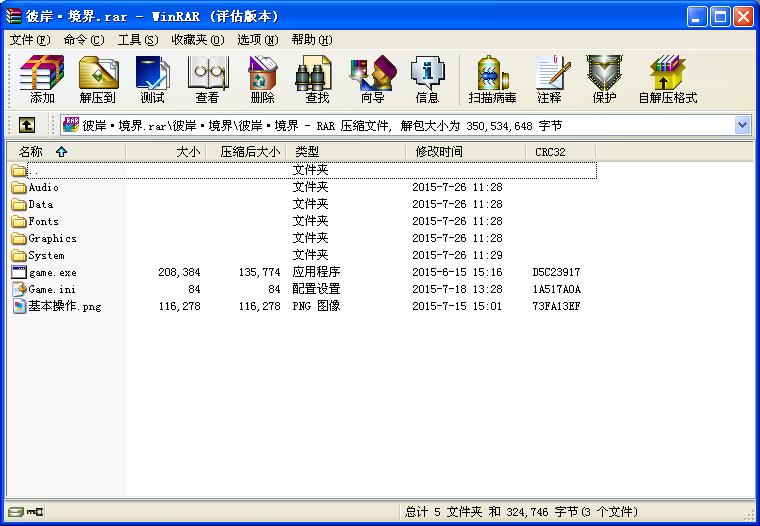The width and height of the screenshot is (760, 526).
Task: Click the Game.ini file icon
Action: (19, 289)
